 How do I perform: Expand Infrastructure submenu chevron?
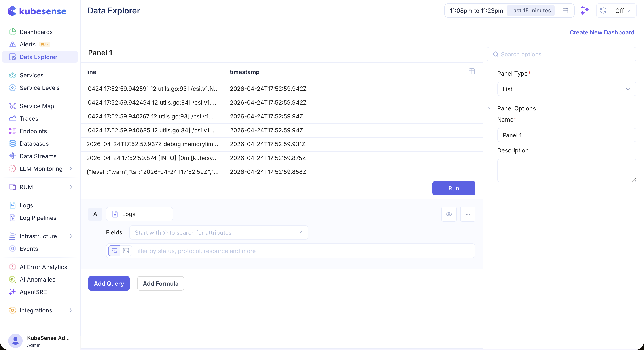[70, 236]
